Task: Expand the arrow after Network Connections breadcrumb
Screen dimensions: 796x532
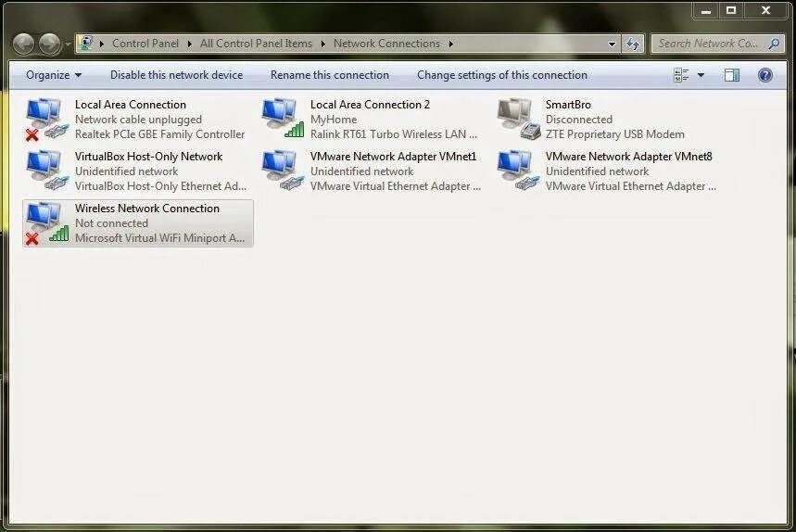Action: (450, 44)
